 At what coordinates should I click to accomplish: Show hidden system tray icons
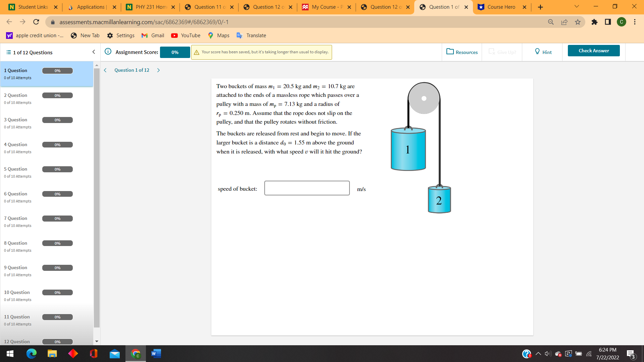tap(538, 354)
